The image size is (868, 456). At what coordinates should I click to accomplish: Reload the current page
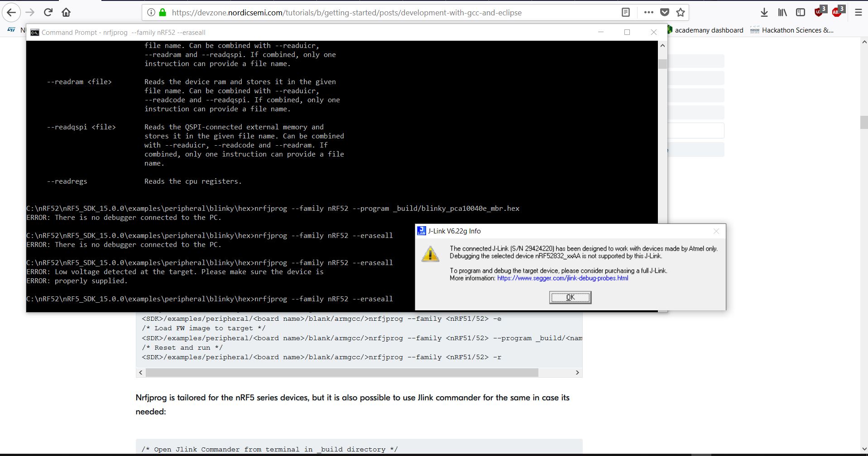48,13
